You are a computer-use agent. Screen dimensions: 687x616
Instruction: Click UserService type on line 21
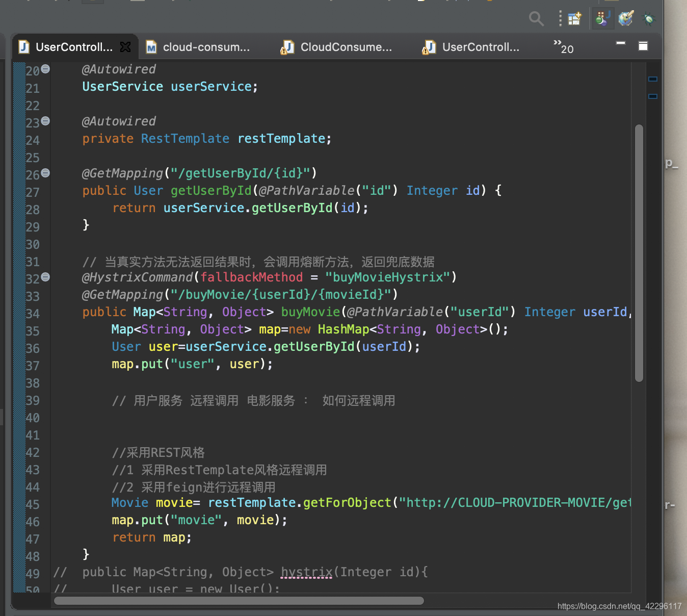tap(123, 86)
